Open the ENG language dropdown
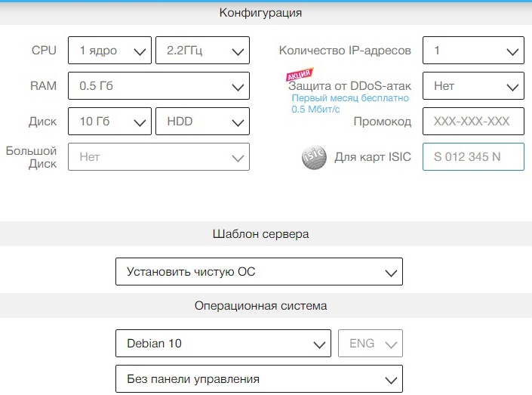The height and width of the screenshot is (395, 532). (371, 344)
